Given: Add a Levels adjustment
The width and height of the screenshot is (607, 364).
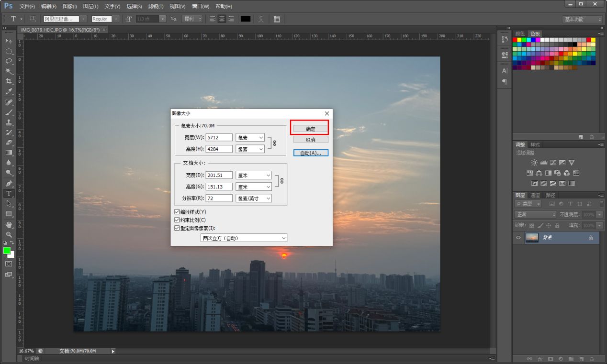Looking at the screenshot, I should (x=544, y=163).
